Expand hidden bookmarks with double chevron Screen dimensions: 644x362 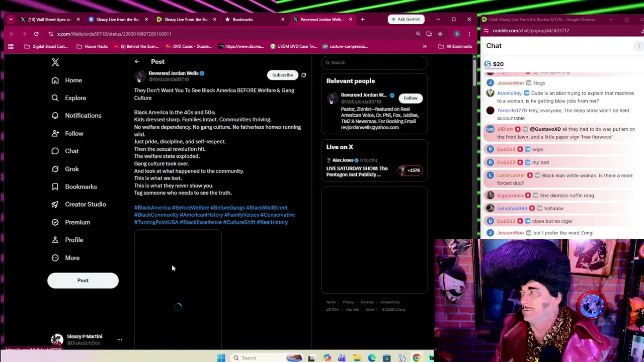point(425,46)
